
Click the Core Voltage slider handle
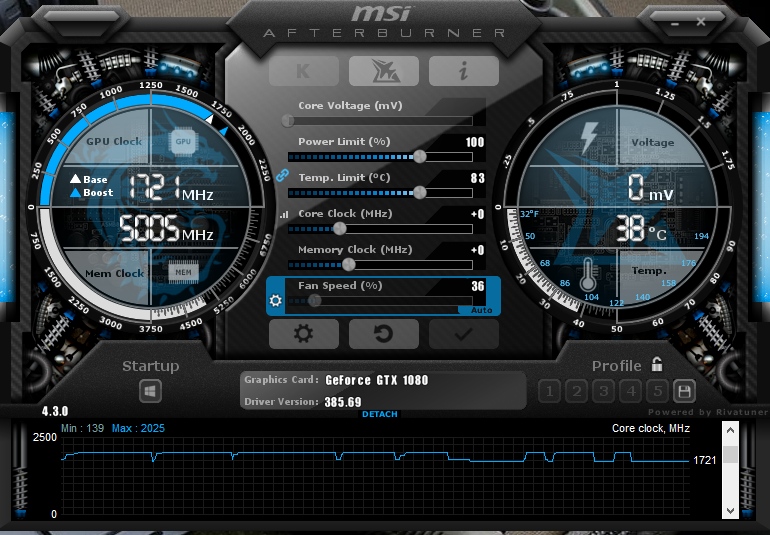288,120
